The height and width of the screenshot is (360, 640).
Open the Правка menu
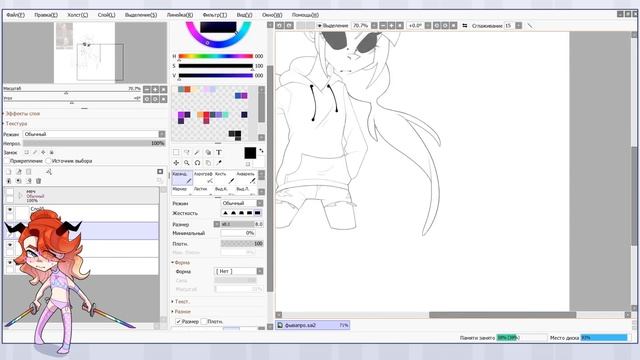tap(46, 15)
